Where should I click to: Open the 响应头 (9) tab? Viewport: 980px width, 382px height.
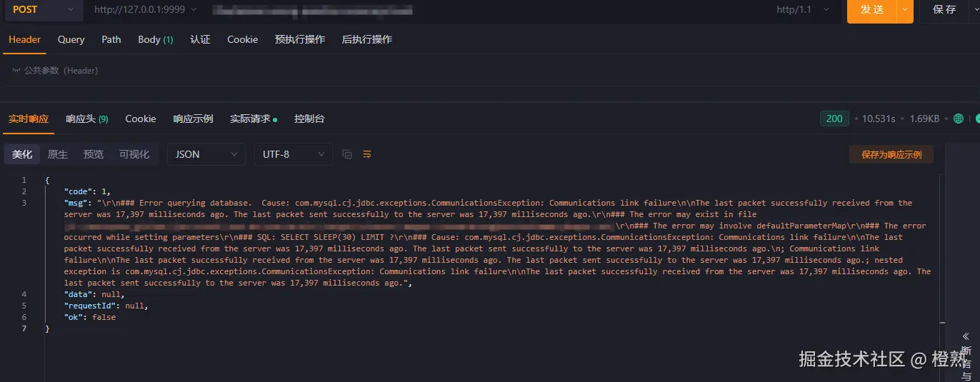[87, 119]
